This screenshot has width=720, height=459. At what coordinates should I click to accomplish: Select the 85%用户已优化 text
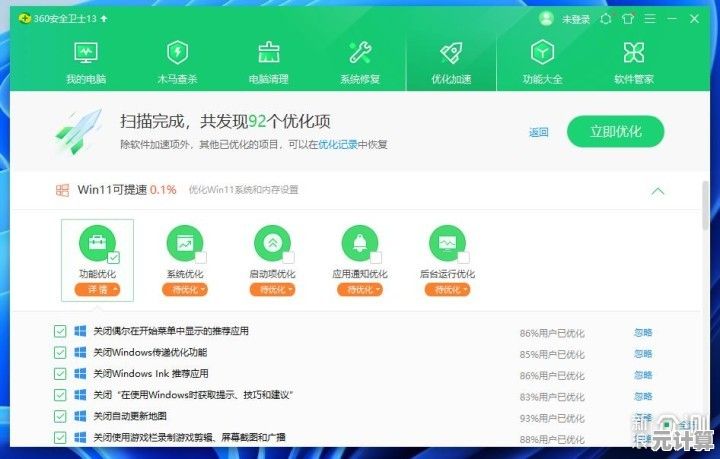(x=552, y=354)
